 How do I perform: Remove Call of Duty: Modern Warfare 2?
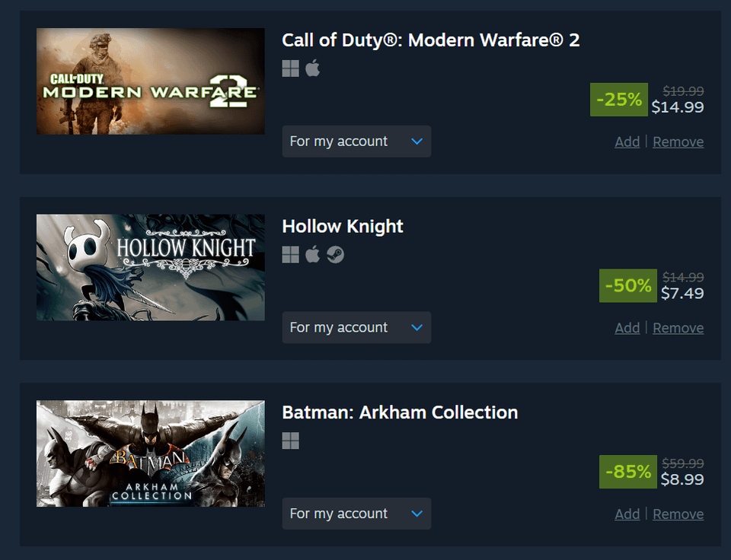click(678, 142)
